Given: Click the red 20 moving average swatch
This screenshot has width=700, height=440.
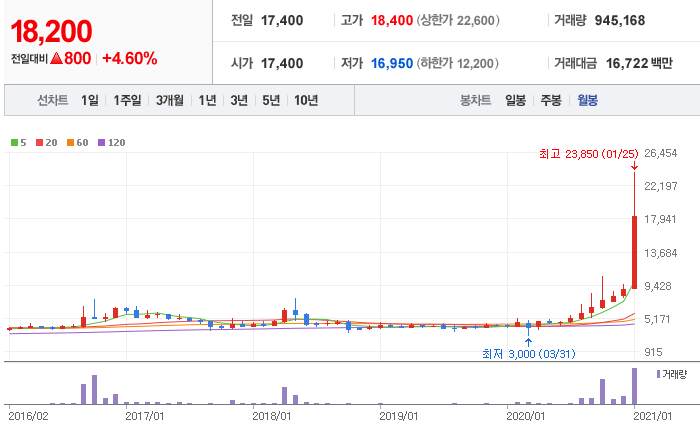Looking at the screenshot, I should [x=39, y=143].
